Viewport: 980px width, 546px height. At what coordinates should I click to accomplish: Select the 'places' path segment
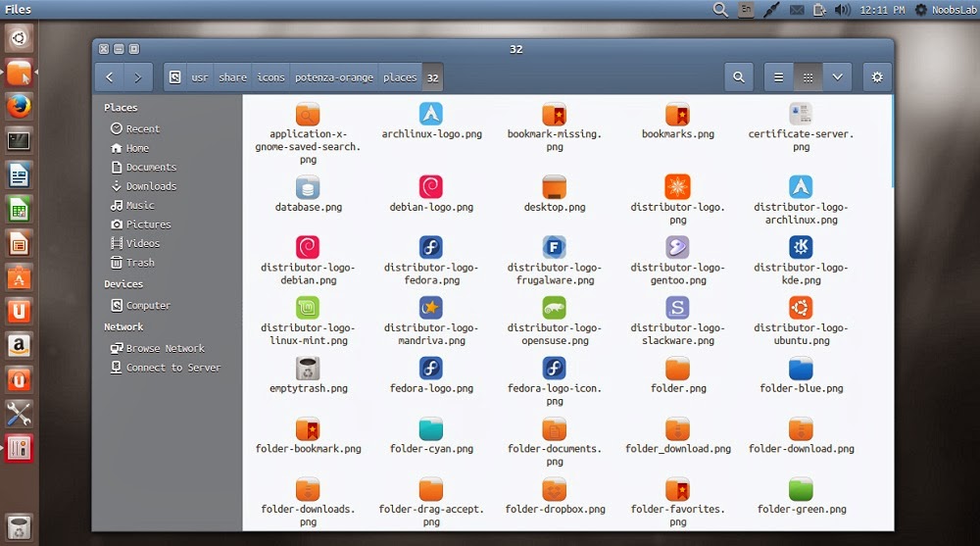click(400, 77)
